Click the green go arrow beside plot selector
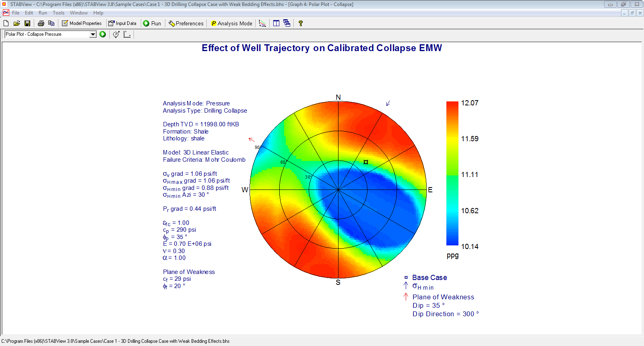 pyautogui.click(x=103, y=34)
